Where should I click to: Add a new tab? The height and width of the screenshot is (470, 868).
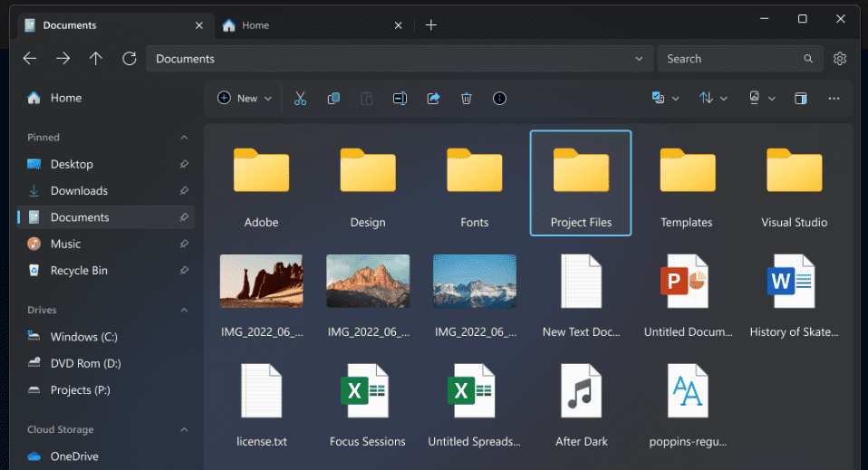coord(431,25)
